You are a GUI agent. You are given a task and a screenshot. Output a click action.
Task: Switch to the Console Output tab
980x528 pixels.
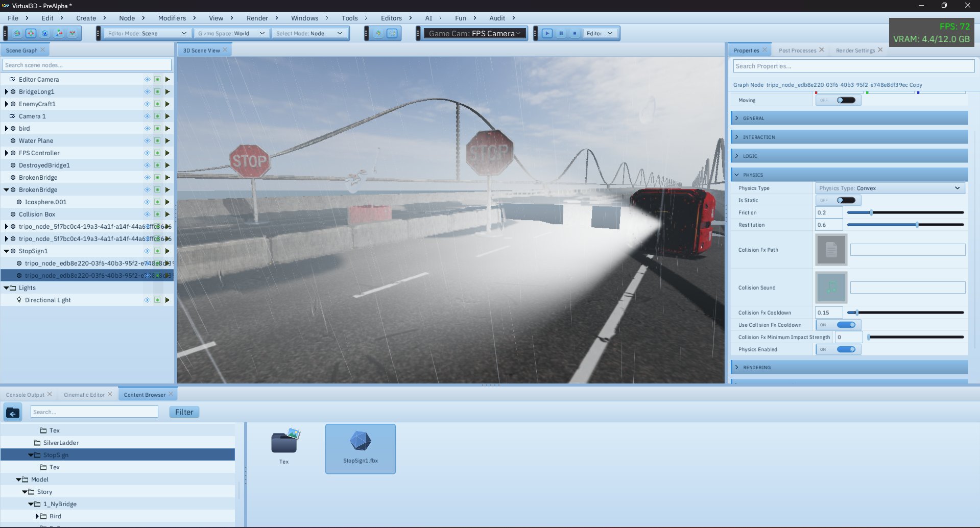tap(25, 395)
